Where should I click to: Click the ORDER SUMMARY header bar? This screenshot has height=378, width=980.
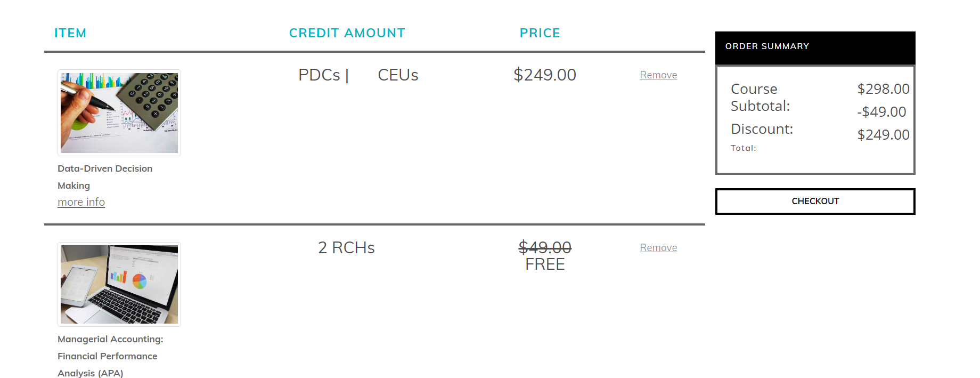pyautogui.click(x=815, y=47)
